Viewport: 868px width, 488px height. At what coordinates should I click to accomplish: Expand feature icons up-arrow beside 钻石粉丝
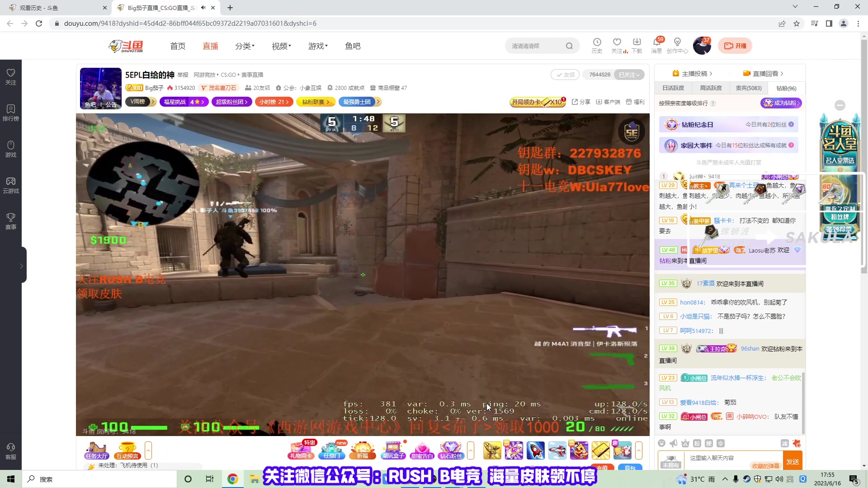click(x=471, y=450)
